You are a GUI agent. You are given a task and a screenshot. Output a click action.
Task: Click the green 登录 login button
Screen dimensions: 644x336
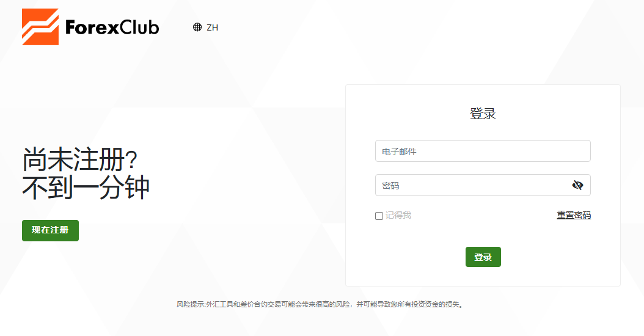(x=483, y=257)
